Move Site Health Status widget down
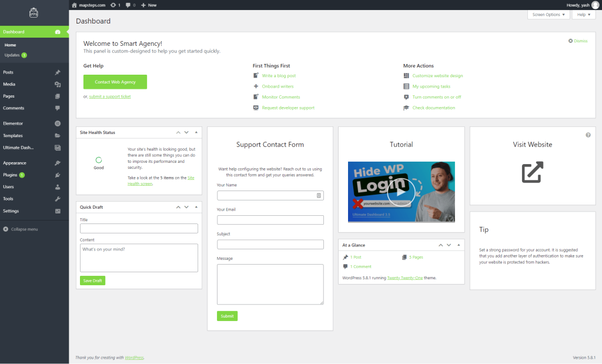Image resolution: width=602 pixels, height=364 pixels. click(186, 132)
